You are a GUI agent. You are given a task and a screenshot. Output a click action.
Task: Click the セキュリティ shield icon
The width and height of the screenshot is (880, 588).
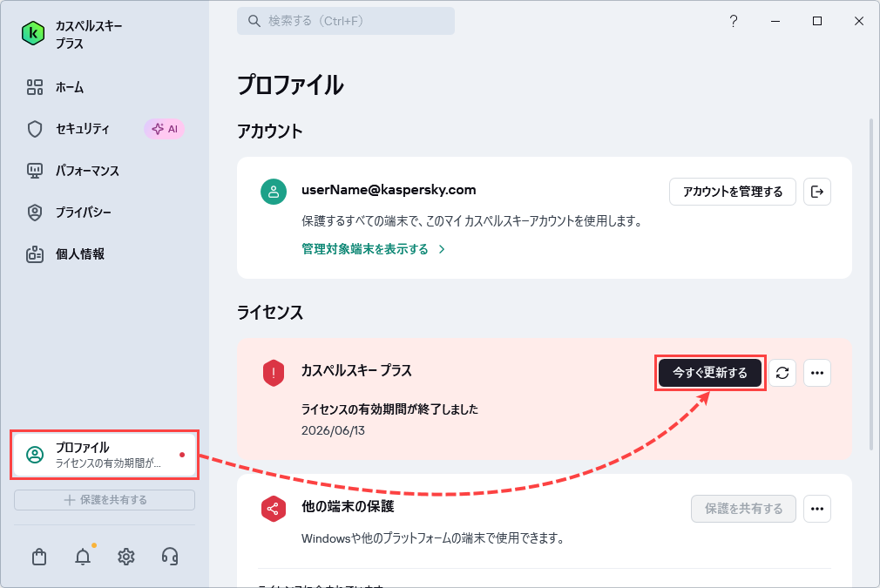point(35,129)
